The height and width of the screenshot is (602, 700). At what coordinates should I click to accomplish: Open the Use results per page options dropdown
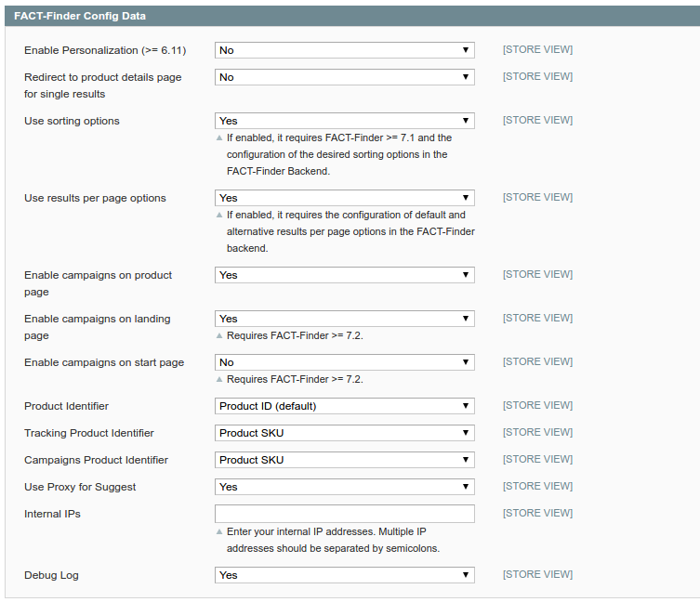coord(344,198)
